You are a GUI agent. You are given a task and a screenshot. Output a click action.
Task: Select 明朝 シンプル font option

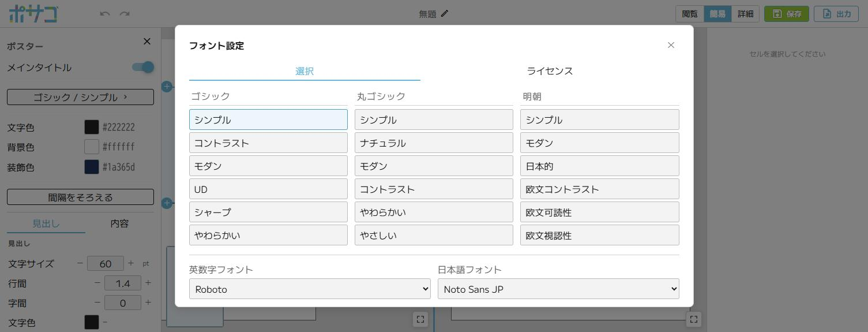pos(600,120)
